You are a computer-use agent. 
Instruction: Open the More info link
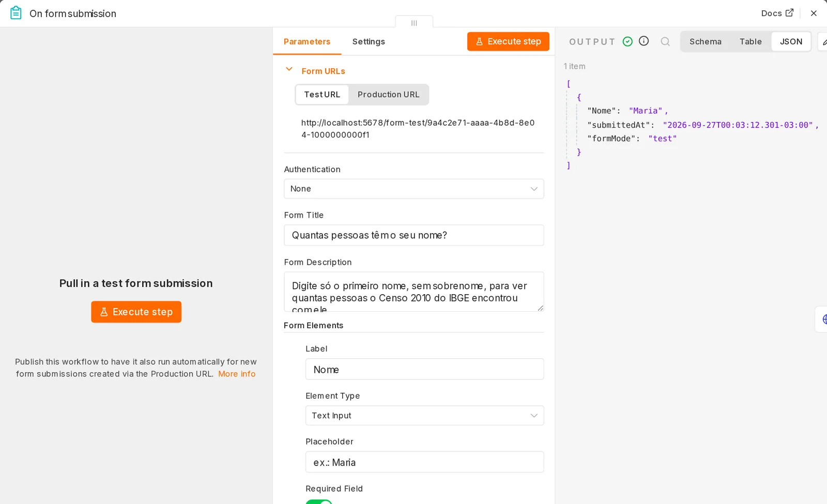tap(237, 374)
